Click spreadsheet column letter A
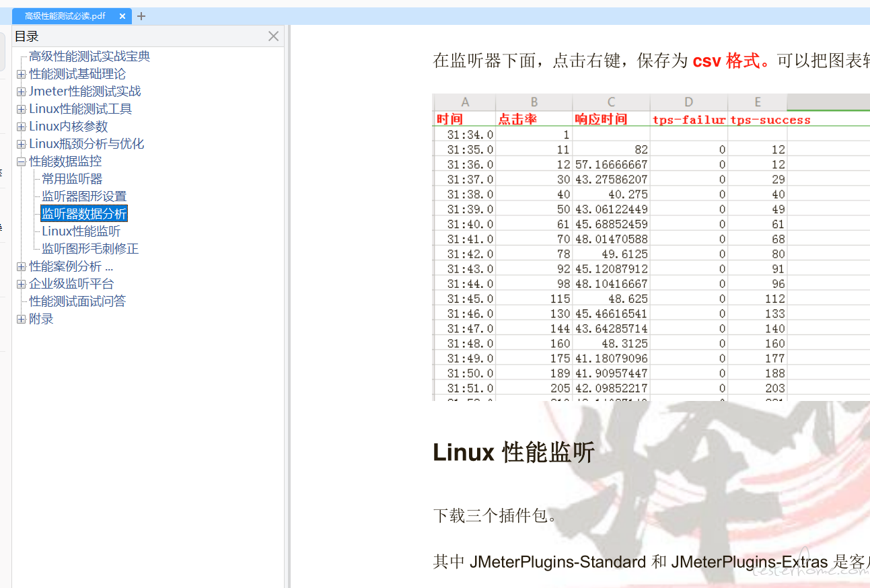870x588 pixels. [x=464, y=102]
